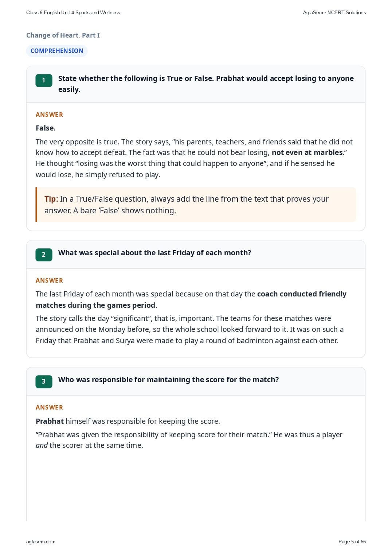This screenshot has height=555, width=392.
Task: Click the 'Who was responsible for maintaining the score' question
Action: pos(168,380)
